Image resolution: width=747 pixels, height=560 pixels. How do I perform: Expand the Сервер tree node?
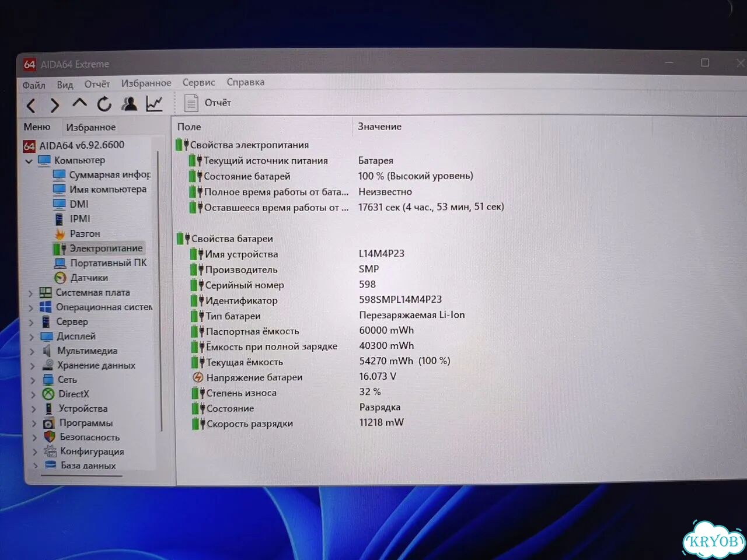coord(32,322)
